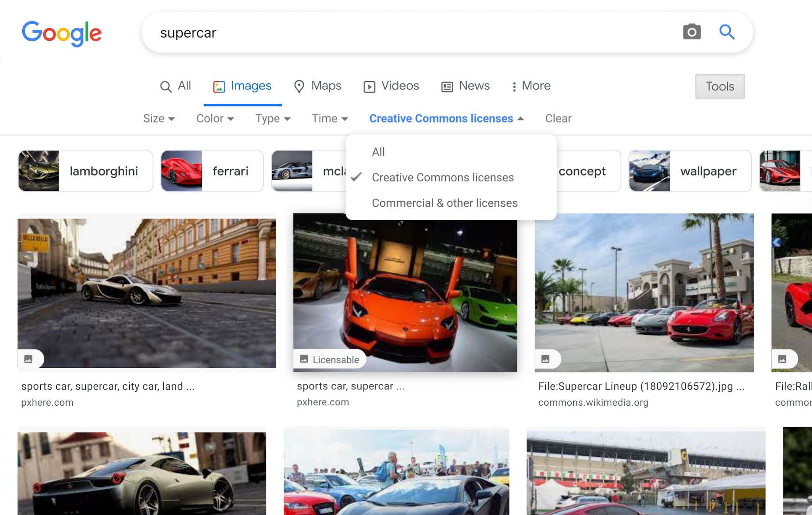This screenshot has width=812, height=515.
Task: Click the wallpaper suggestion chip
Action: pyautogui.click(x=690, y=171)
